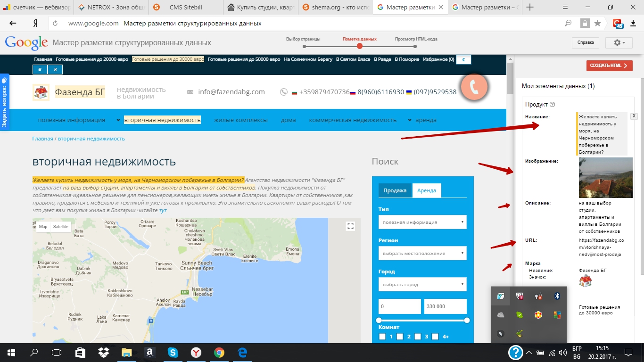Screen dimensions: 644x362
Task: Open Task View on the taskbar
Action: click(x=57, y=352)
